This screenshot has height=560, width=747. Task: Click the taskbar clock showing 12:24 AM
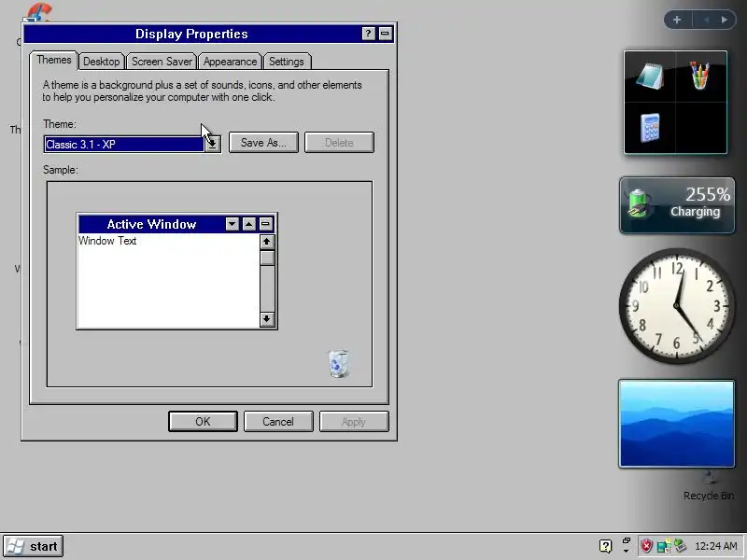(715, 546)
